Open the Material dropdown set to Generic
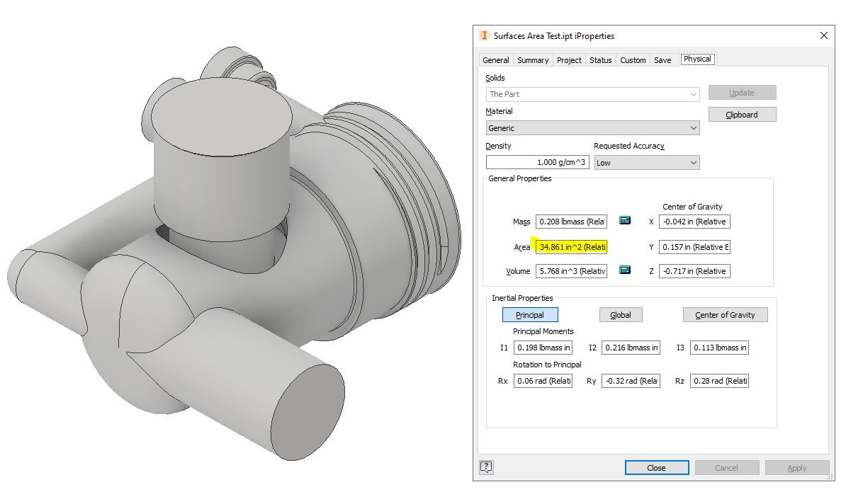This screenshot has height=504, width=846. coord(592,127)
